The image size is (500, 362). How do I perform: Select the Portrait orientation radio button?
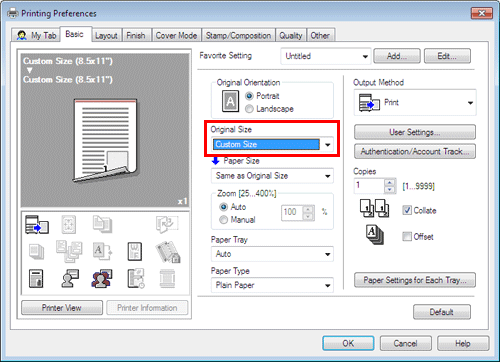click(x=249, y=96)
